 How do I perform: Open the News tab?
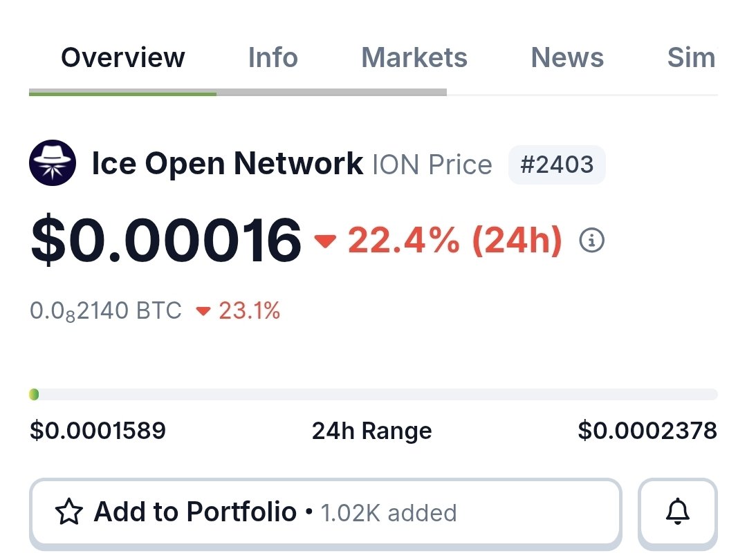[567, 57]
